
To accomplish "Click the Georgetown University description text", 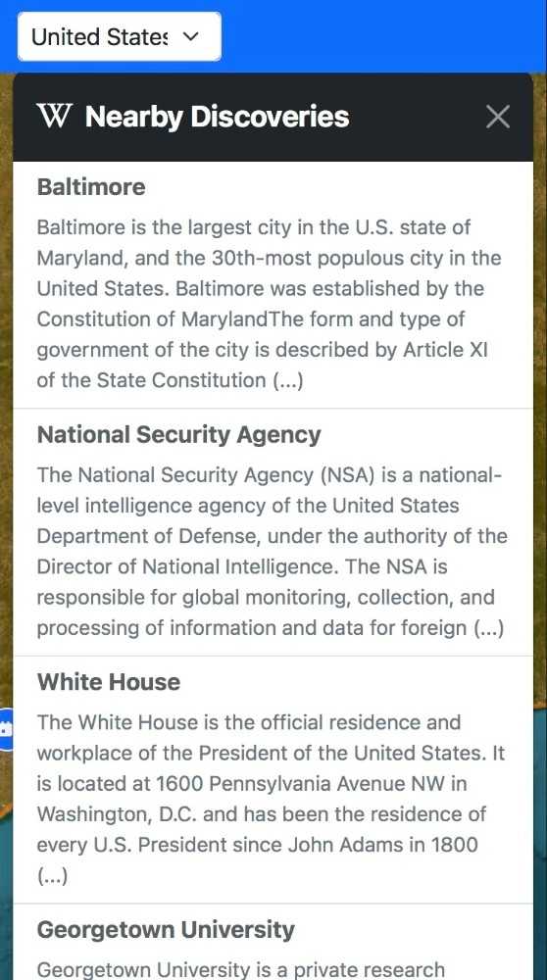I will point(241,969).
